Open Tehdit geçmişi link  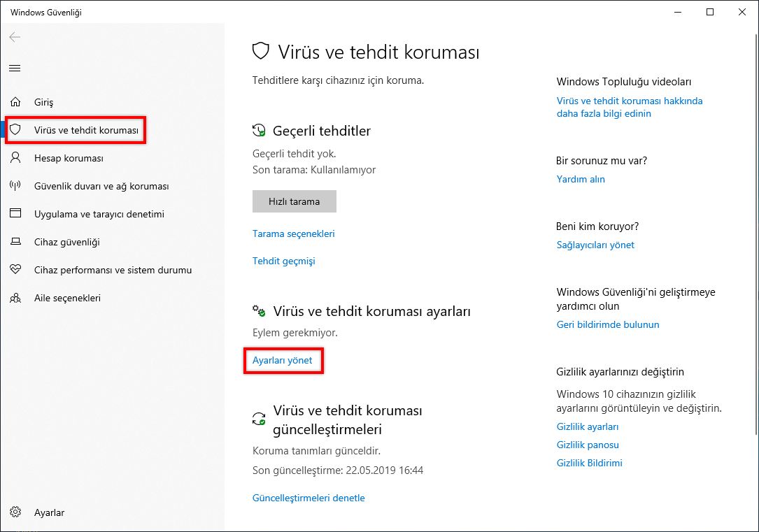pos(283,261)
